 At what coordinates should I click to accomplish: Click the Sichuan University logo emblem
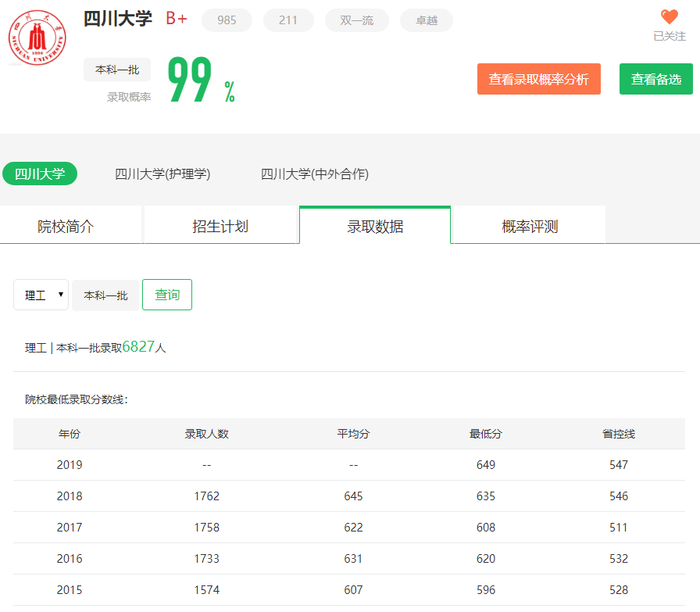(x=37, y=38)
